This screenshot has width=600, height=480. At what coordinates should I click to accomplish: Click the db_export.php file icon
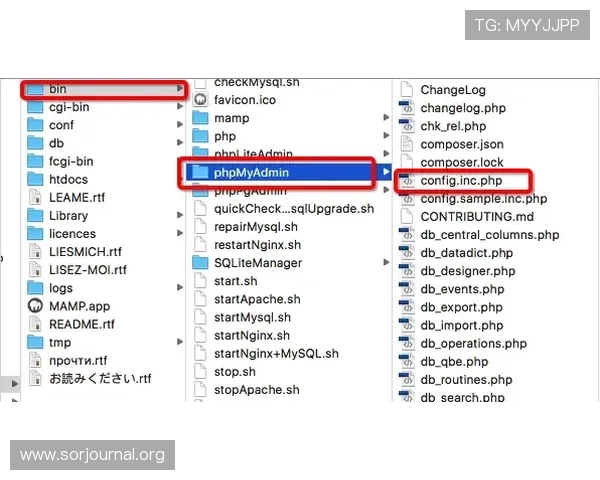407,307
